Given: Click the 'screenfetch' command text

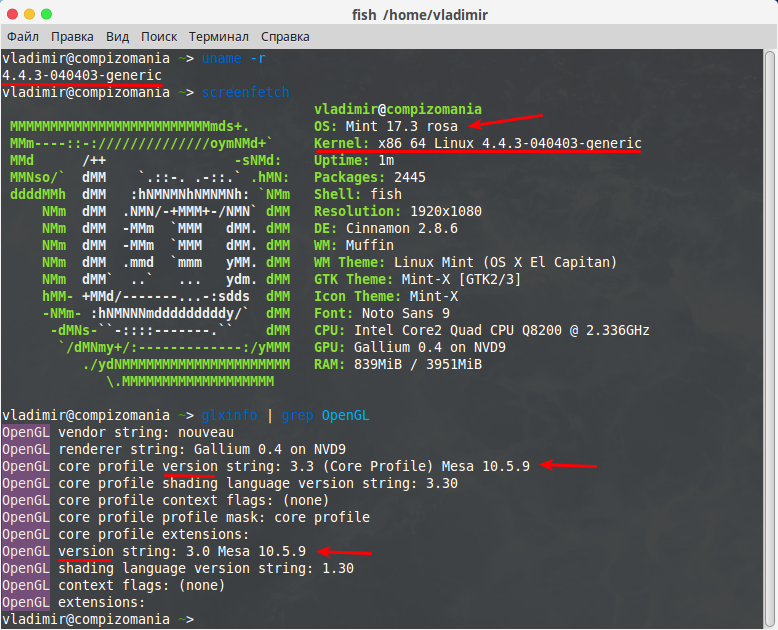Looking at the screenshot, I should point(245,92).
